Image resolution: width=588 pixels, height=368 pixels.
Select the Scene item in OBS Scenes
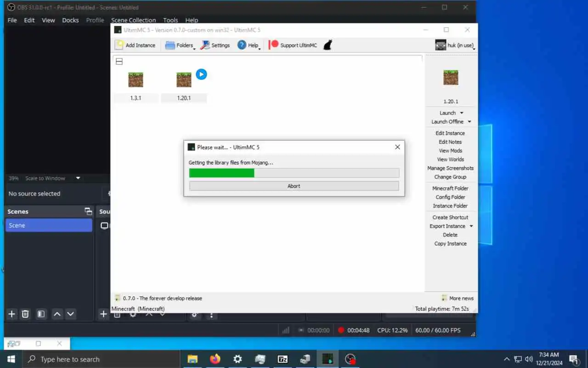tap(49, 225)
